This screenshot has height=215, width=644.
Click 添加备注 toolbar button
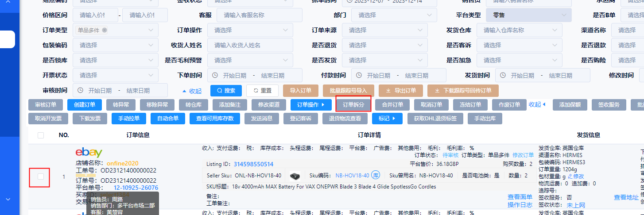(x=230, y=105)
